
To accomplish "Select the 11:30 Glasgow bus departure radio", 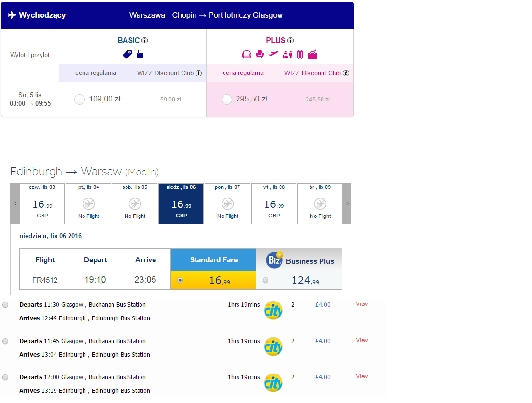I will 5,305.
